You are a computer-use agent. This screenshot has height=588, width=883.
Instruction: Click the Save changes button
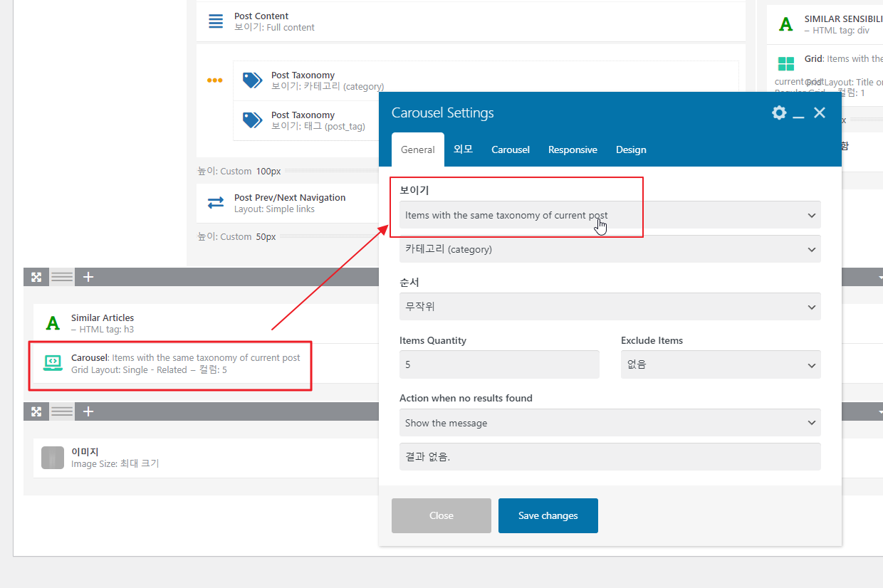coord(548,515)
